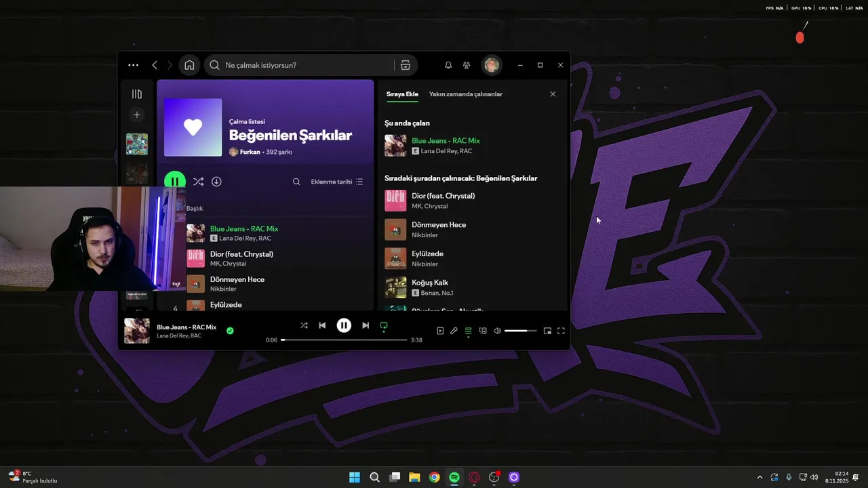Open the Spotify Home page icon
This screenshot has width=868, height=488.
coord(189,65)
